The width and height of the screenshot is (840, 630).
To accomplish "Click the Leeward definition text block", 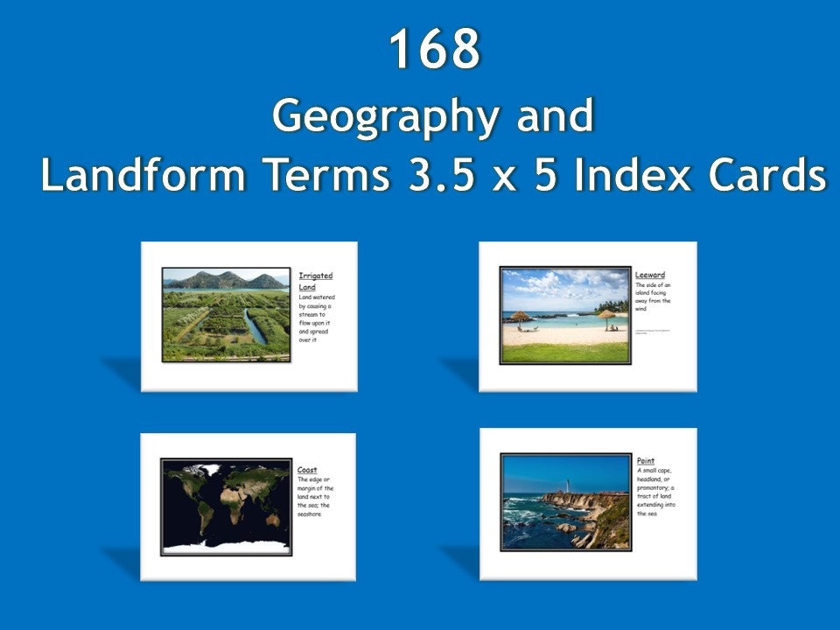I will coord(654,297).
